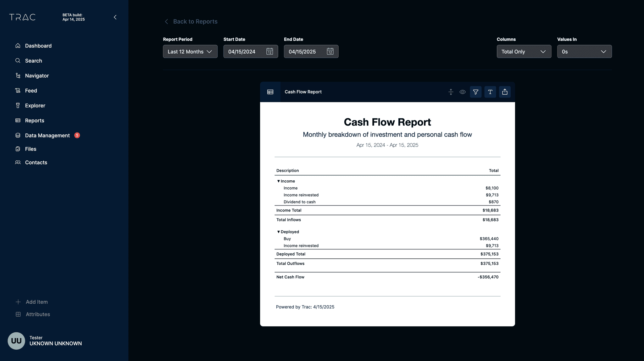Viewport: 644px width, 361px height.
Task: Open the Report Period dropdown
Action: click(x=190, y=52)
